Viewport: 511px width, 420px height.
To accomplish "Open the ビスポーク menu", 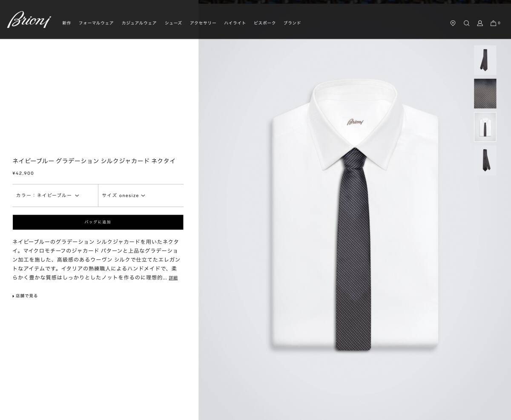I will tap(265, 23).
